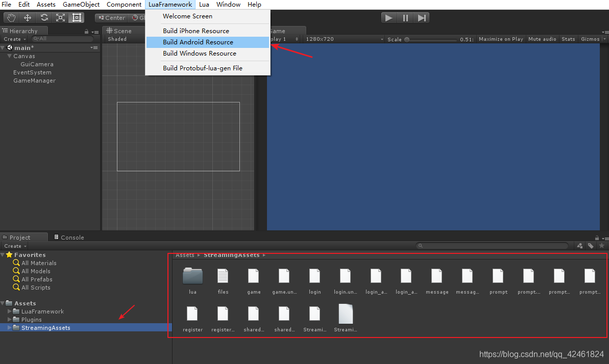Viewport: 609px width, 364px height.
Task: Switch to the Console tab
Action: tap(69, 237)
